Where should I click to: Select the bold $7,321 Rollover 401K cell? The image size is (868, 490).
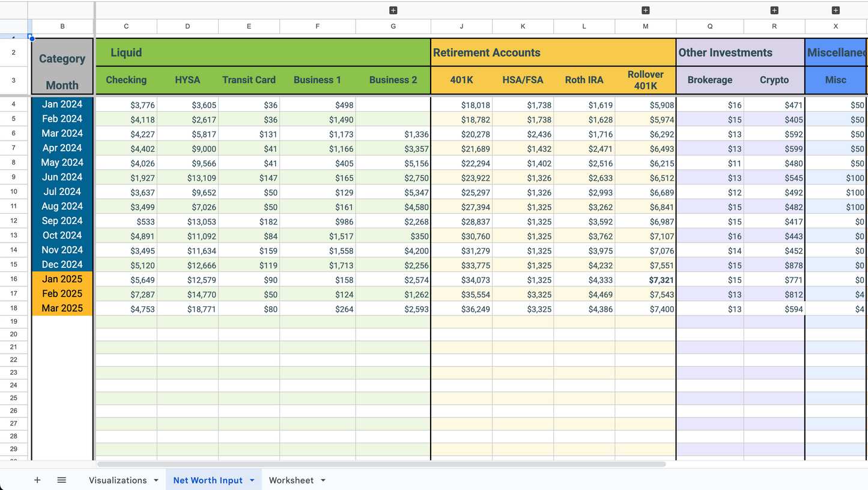point(646,279)
